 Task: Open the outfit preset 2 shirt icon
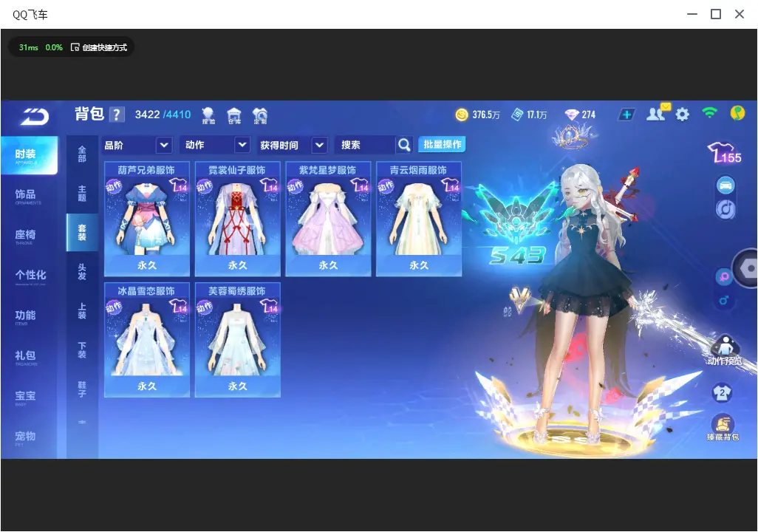coord(723,392)
